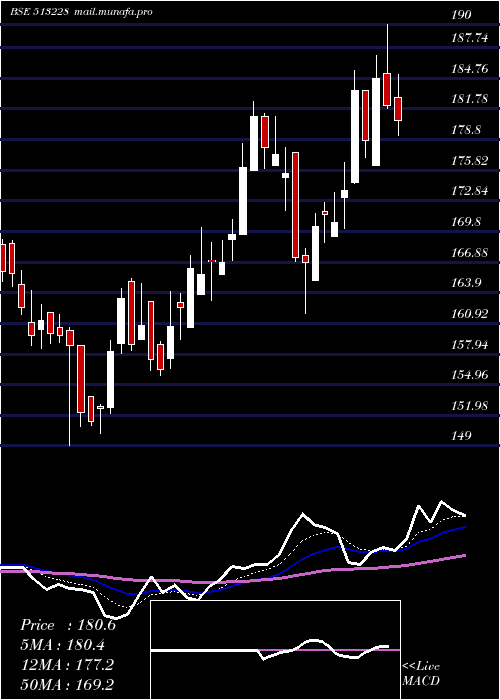
Task: Click the 'mail.munafa.pro' header text
Action: pos(113,12)
